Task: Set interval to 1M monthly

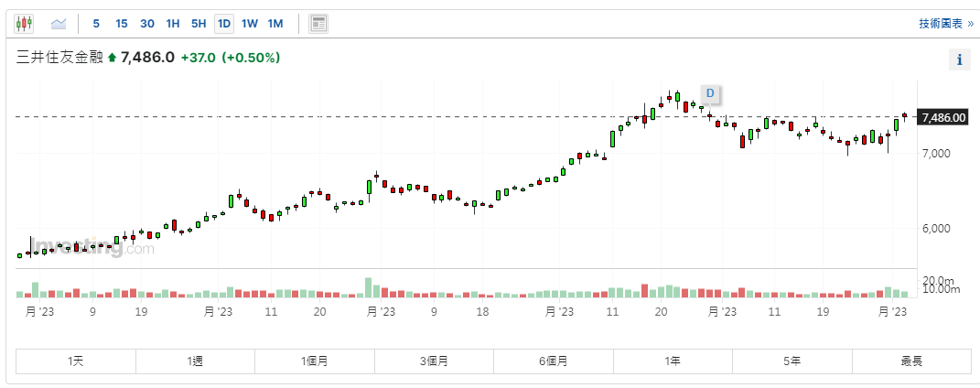Action: coord(275,23)
